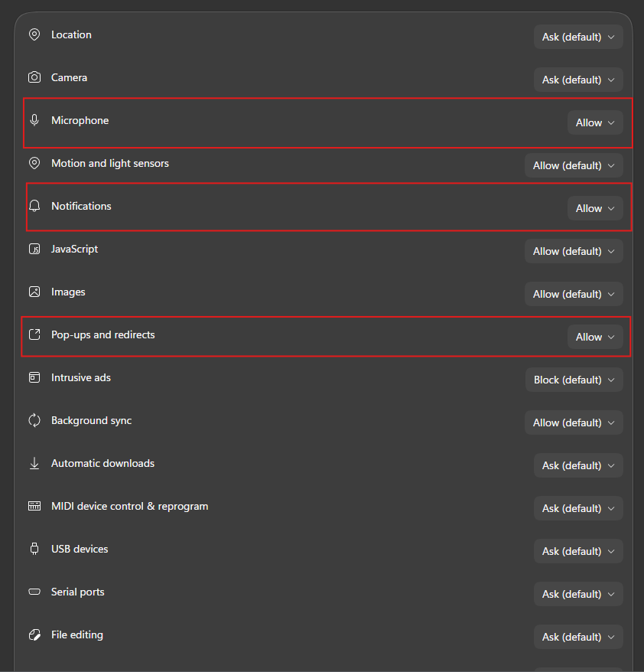Click the Background sync icon
The image size is (644, 672).
click(x=34, y=420)
